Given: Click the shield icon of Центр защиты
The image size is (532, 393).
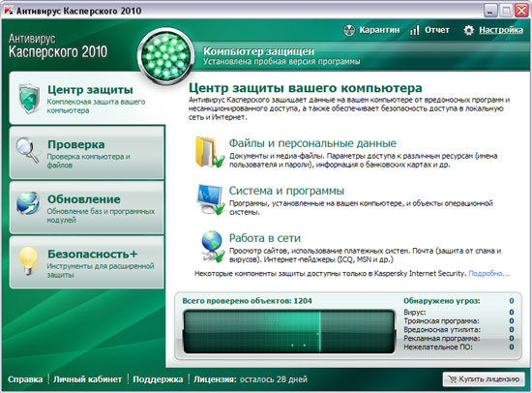Looking at the screenshot, I should tap(29, 99).
